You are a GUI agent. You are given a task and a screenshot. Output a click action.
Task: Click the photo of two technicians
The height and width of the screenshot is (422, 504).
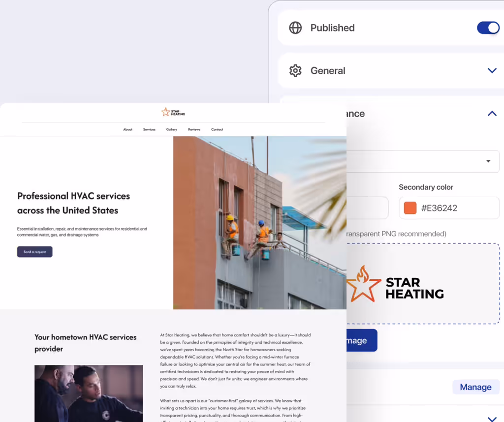coord(89,393)
